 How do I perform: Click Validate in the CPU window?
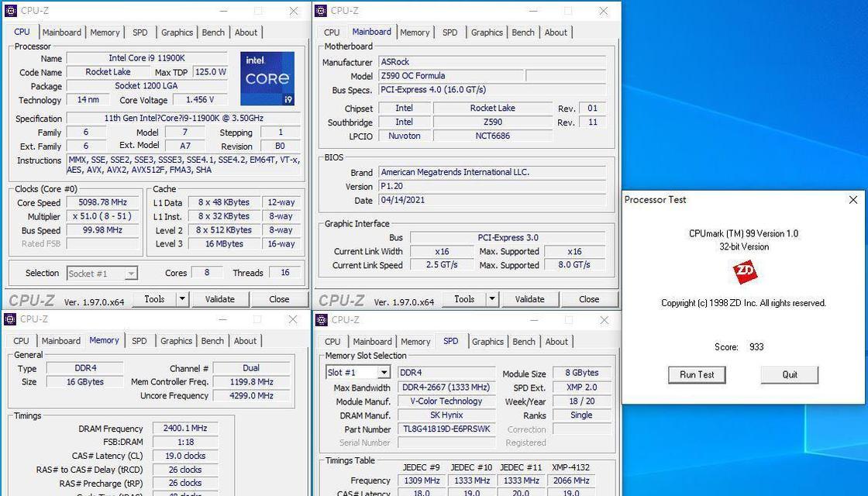220,299
